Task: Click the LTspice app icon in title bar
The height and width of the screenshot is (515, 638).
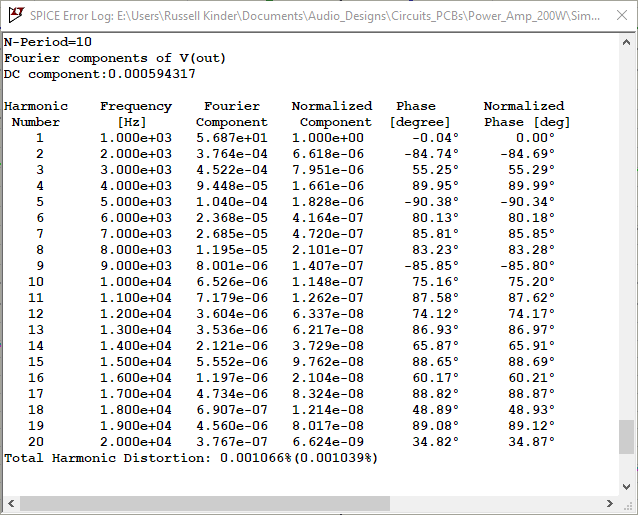Action: [x=16, y=15]
